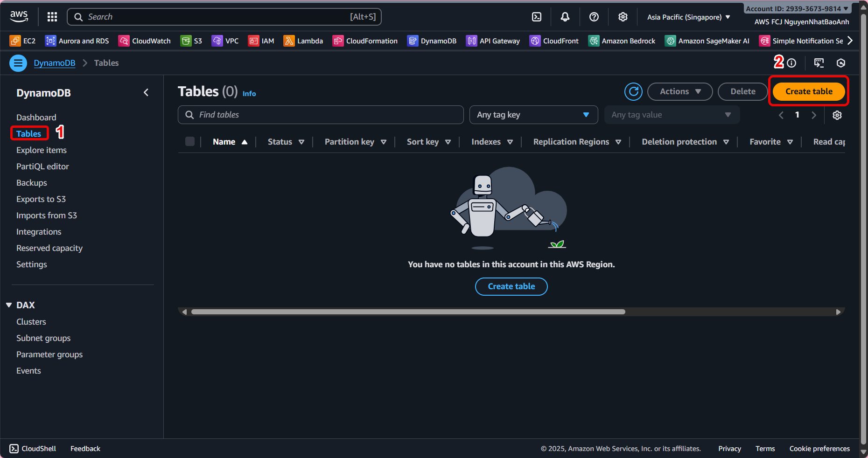Screen dimensions: 868x458
Task: Open EC2 shortcut icon
Action: (x=22, y=41)
